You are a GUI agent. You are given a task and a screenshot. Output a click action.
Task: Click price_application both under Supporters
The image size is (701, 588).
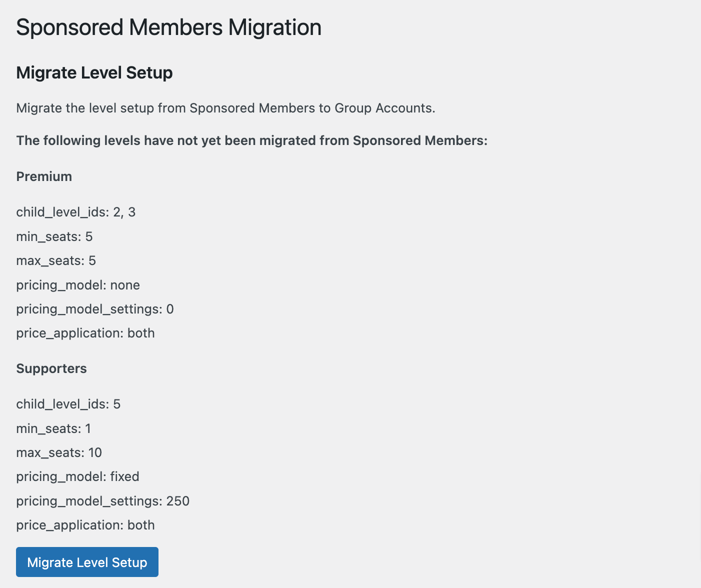(85, 525)
